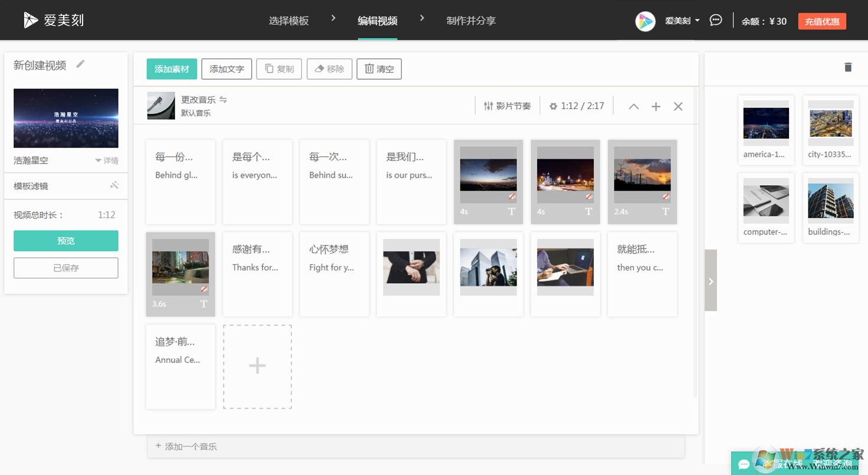
Task: Click swap icon next to 更改音乐
Action: 223,99
